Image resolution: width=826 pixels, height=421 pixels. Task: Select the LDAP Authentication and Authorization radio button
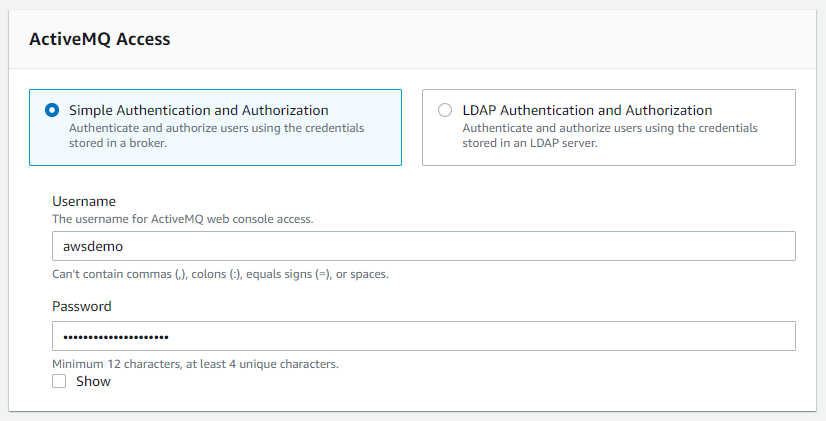pos(445,111)
